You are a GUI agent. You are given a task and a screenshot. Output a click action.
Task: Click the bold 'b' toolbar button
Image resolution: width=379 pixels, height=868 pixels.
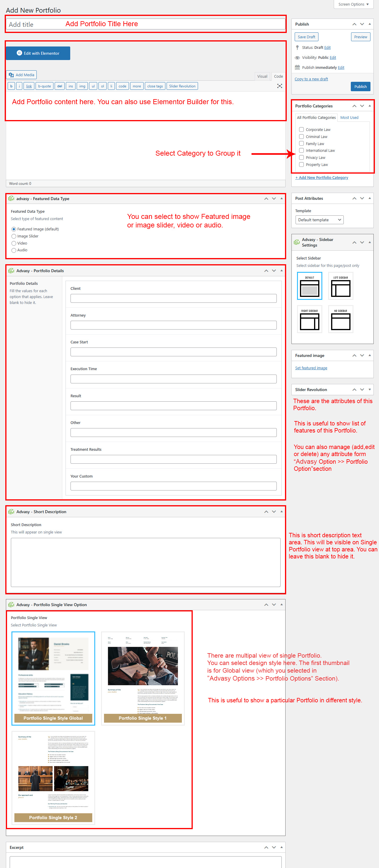point(11,86)
